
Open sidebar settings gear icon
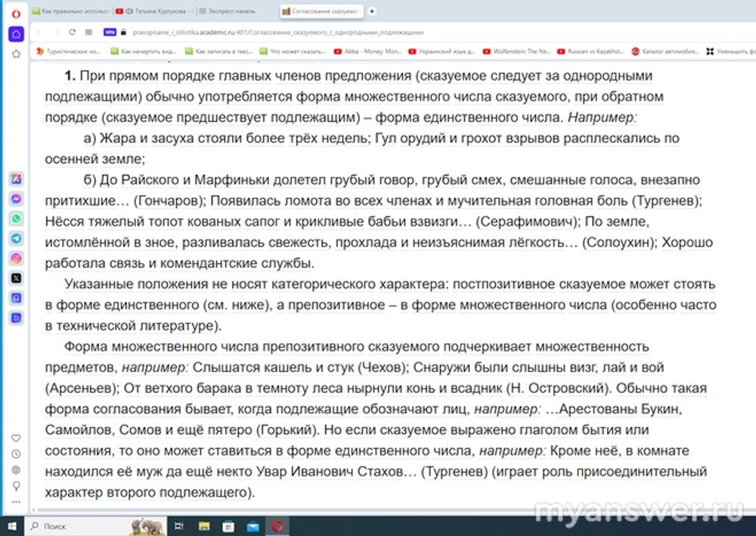point(16,469)
